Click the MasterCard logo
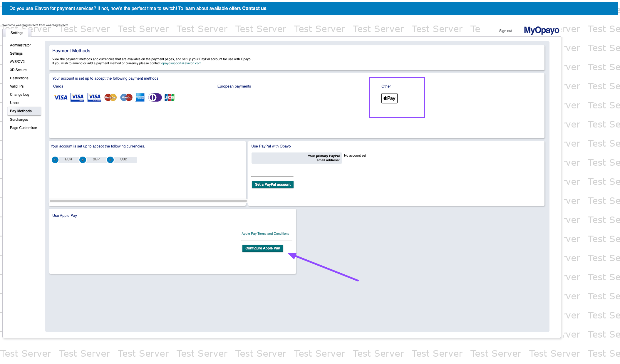 110,98
